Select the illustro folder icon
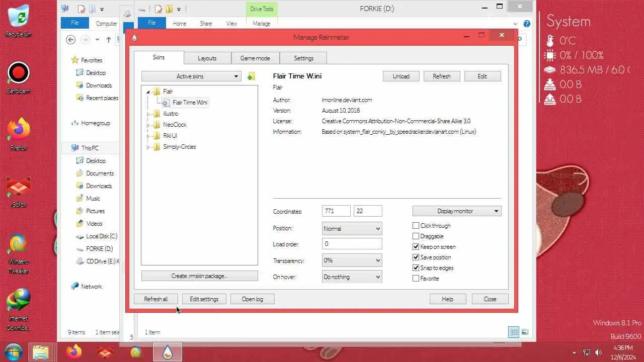This screenshot has height=362, width=644. [x=156, y=114]
